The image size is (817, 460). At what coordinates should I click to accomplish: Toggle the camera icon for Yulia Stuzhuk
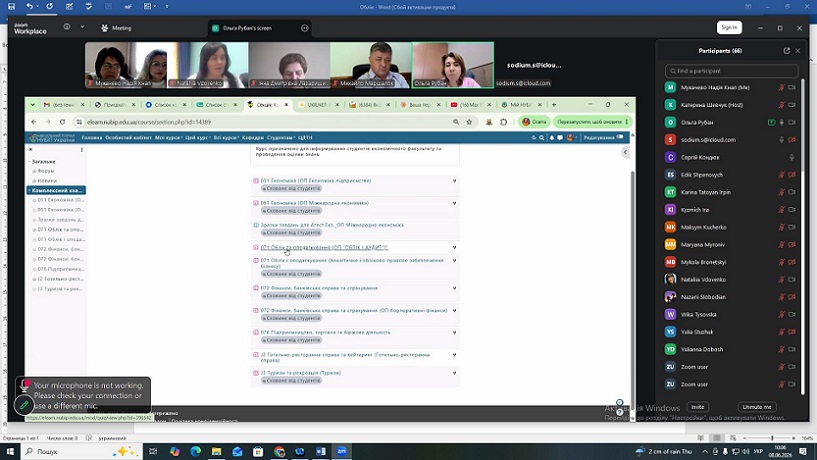click(x=792, y=332)
